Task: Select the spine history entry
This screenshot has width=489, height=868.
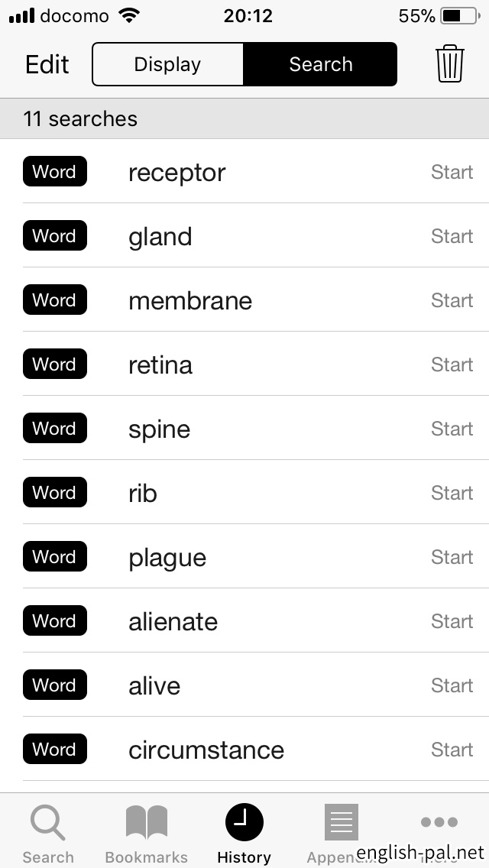Action: 159,429
